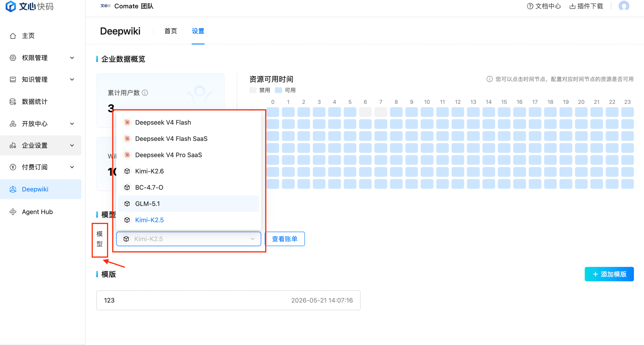
Task: Click the 累计用户数 card
Action: (160, 100)
